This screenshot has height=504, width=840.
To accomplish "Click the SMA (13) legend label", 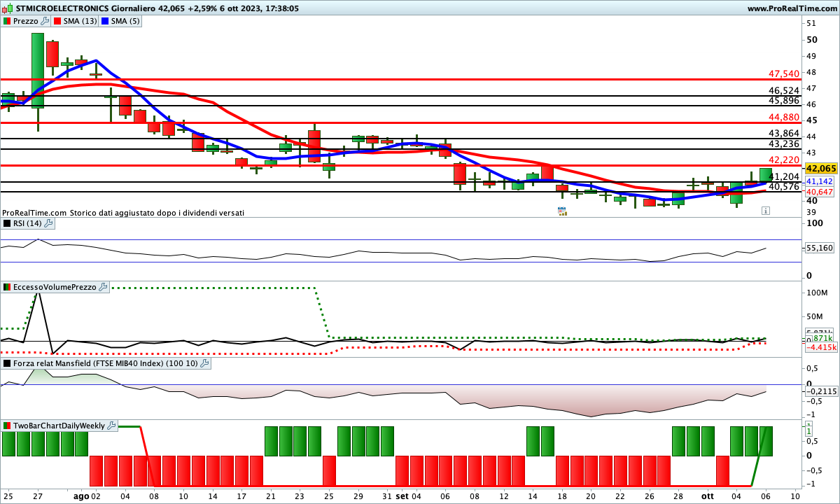I will (80, 21).
